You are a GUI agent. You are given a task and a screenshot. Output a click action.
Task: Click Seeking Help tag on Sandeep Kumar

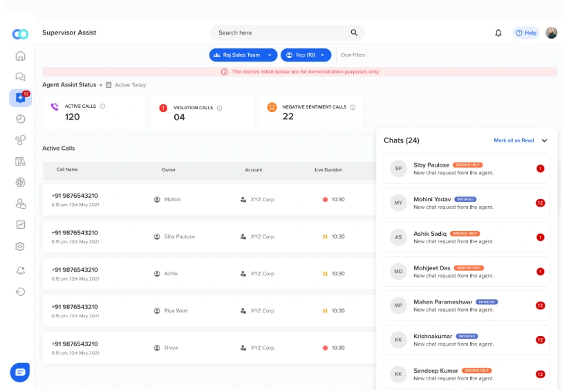(476, 371)
